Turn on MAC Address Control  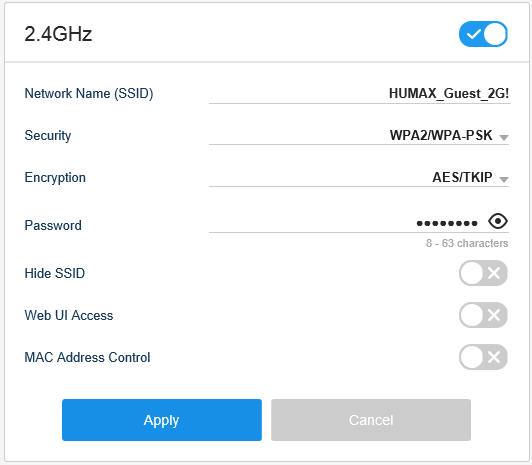click(483, 357)
